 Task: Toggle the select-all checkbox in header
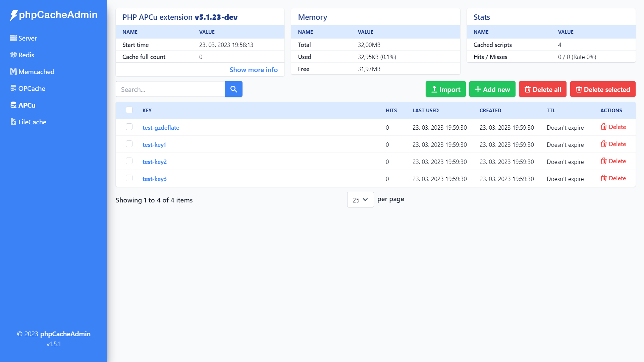pyautogui.click(x=129, y=110)
